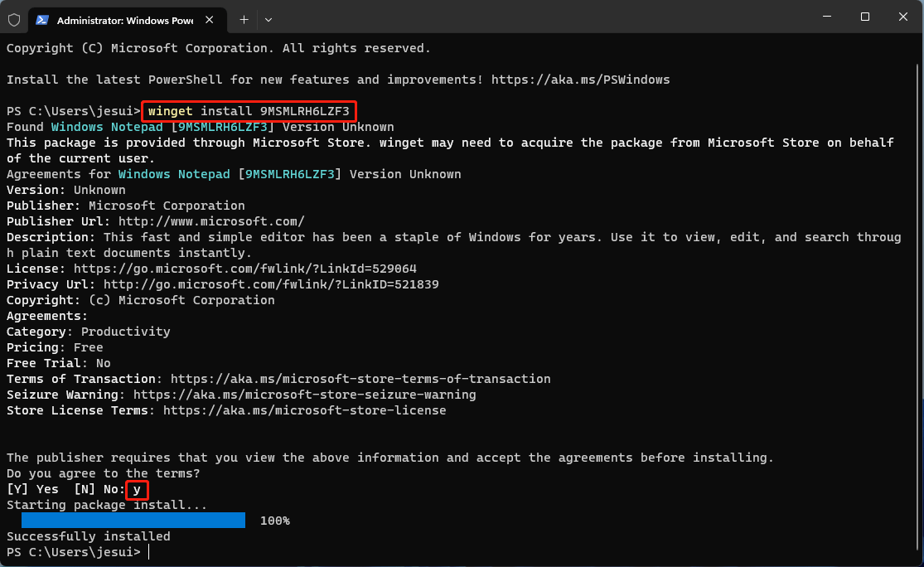
Task: Open the License fwlink LinkId=529064 URL
Action: (245, 269)
